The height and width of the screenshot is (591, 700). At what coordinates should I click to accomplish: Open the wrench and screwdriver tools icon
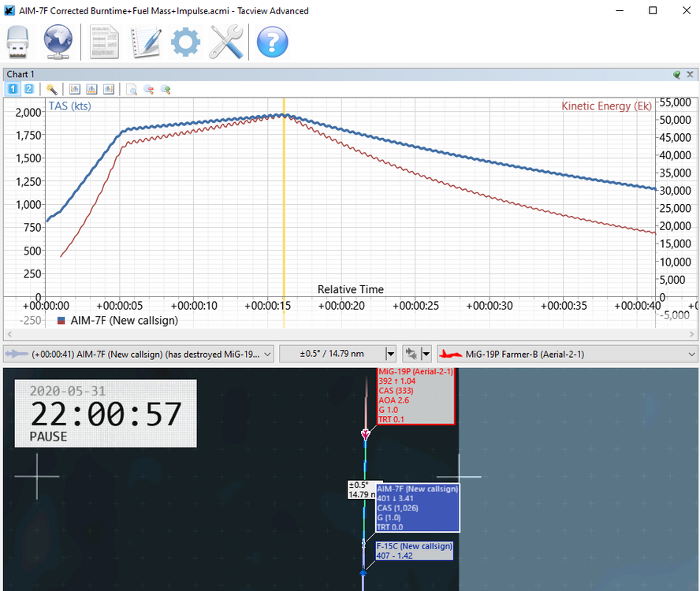point(226,42)
